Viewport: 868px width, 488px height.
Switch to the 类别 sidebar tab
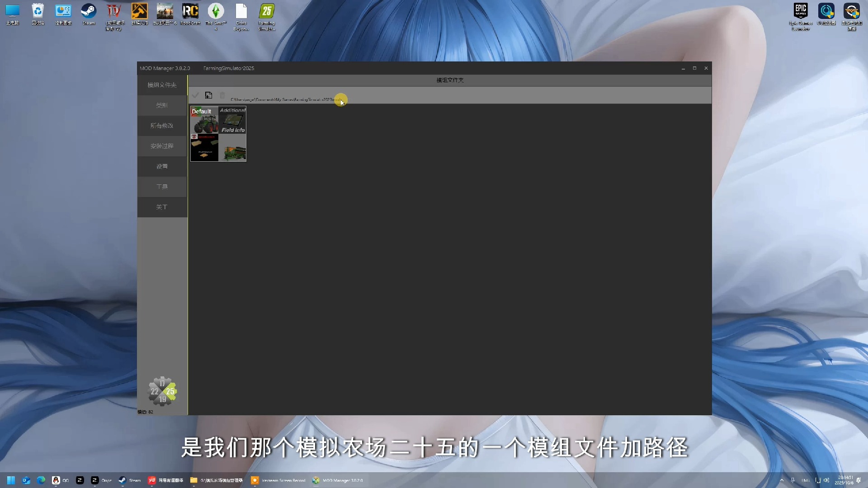pyautogui.click(x=162, y=105)
